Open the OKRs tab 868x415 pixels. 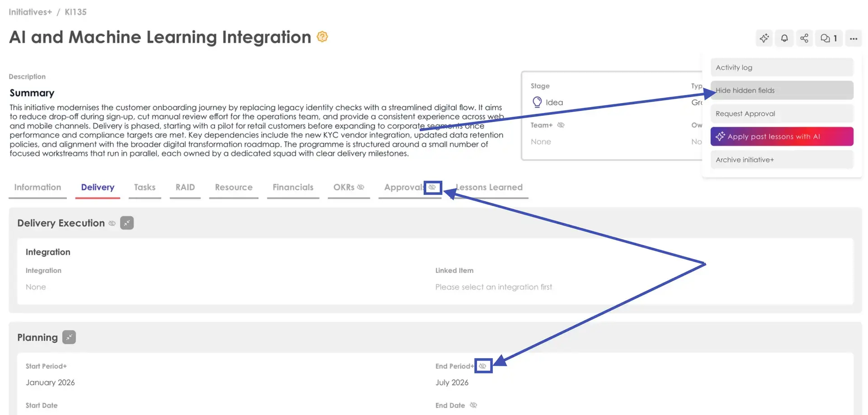[x=344, y=187]
